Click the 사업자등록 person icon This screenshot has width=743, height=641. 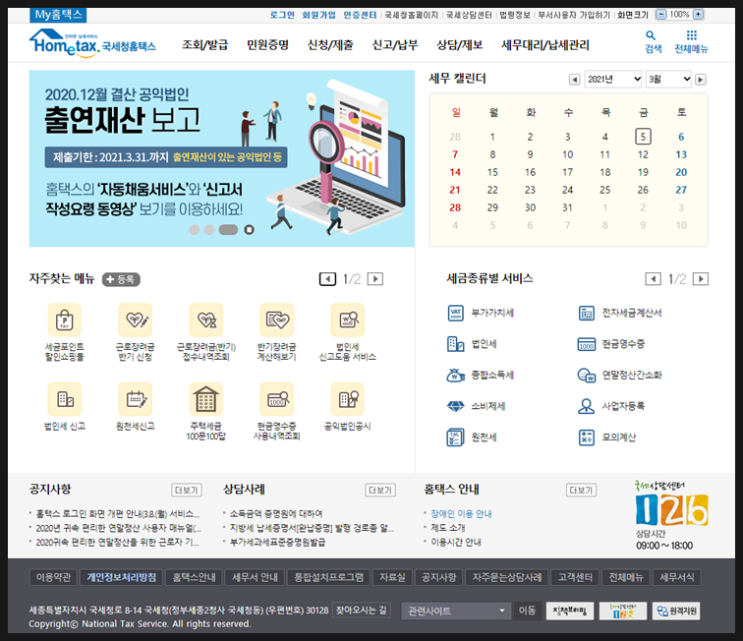coord(587,406)
